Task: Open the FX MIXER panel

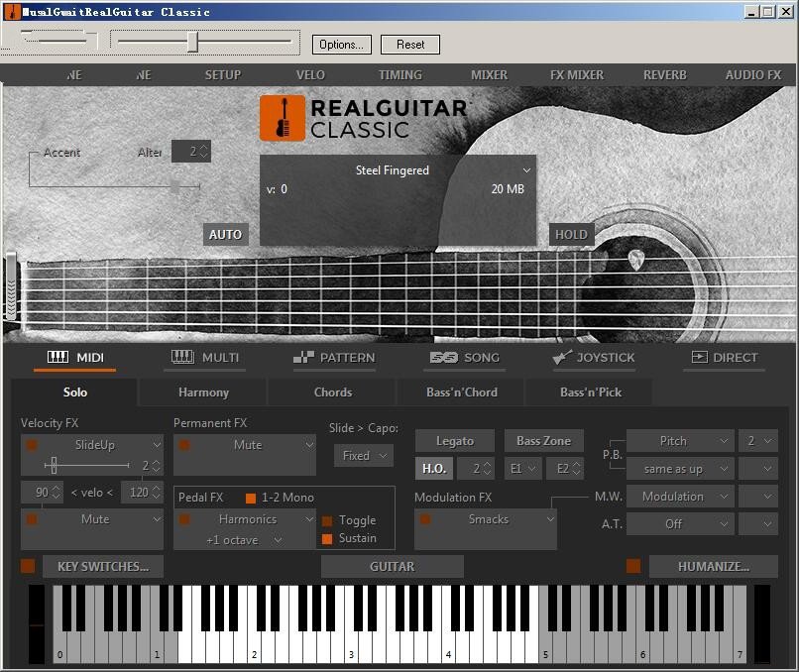Action: 577,75
